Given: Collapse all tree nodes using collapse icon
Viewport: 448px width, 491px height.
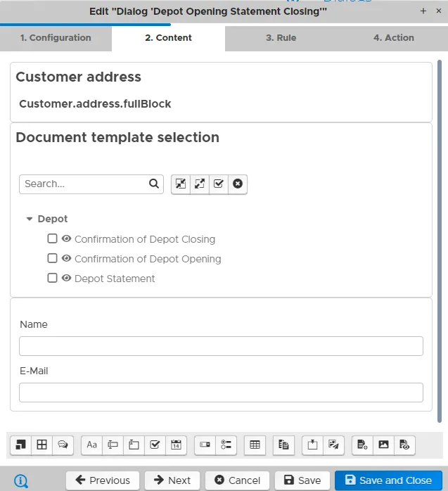Looking at the screenshot, I should point(181,184).
